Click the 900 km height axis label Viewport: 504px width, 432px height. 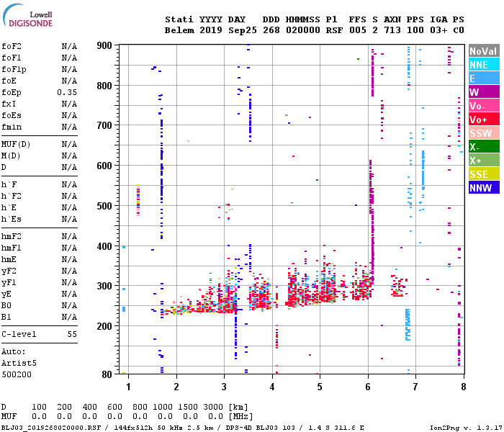104,45
